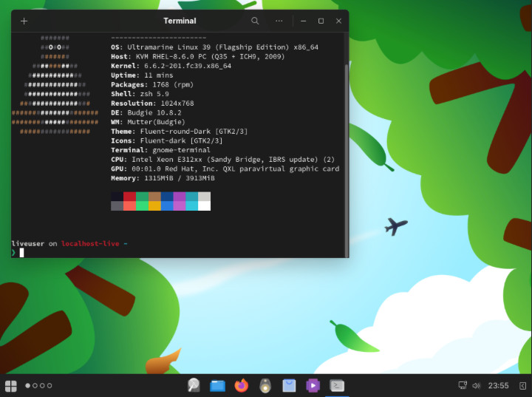Click the CPU line "Intel Xeon E312xx"
The height and width of the screenshot is (397, 532).
pyautogui.click(x=166, y=159)
